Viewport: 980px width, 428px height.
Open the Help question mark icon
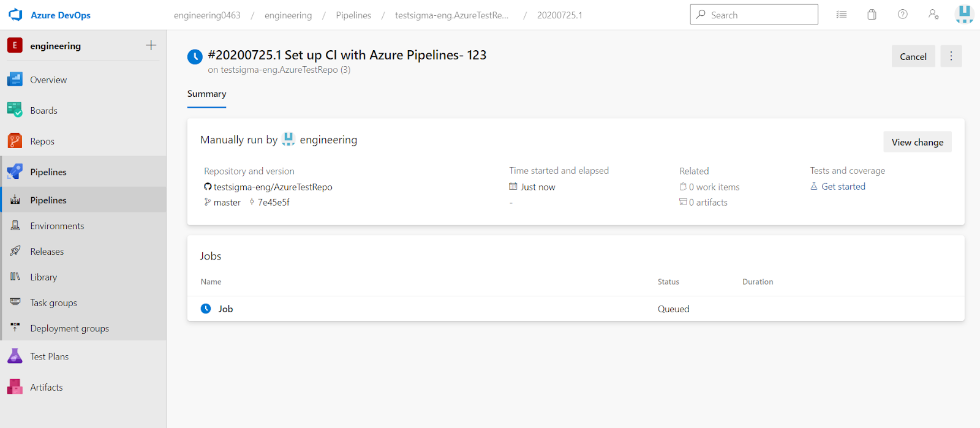click(x=903, y=15)
